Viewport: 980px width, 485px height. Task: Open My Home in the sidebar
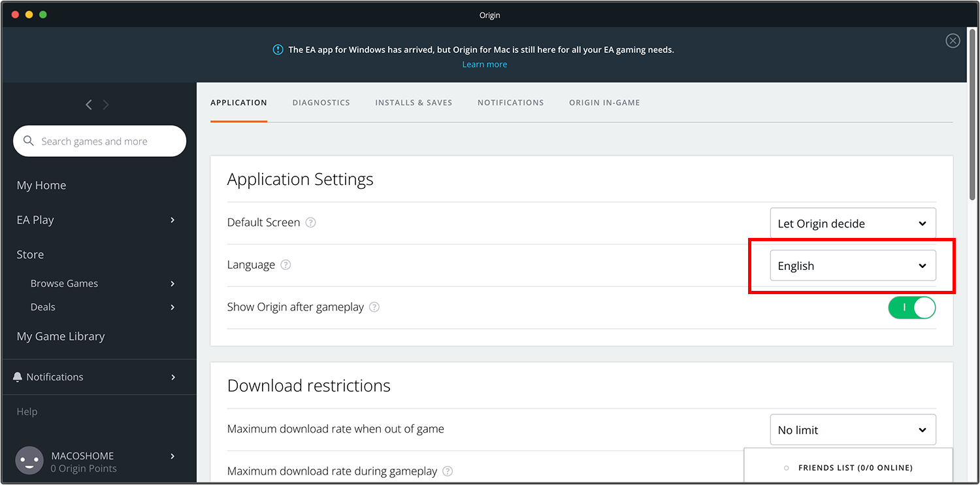tap(41, 186)
